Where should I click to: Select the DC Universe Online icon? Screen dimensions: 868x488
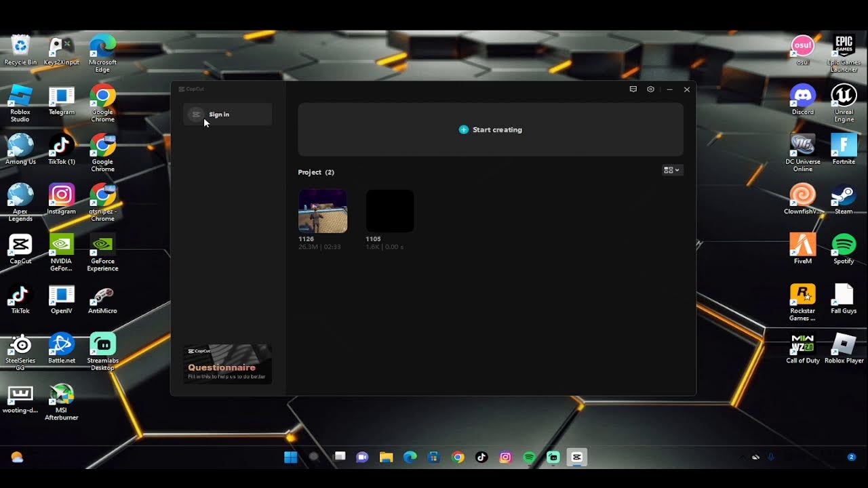tap(803, 153)
